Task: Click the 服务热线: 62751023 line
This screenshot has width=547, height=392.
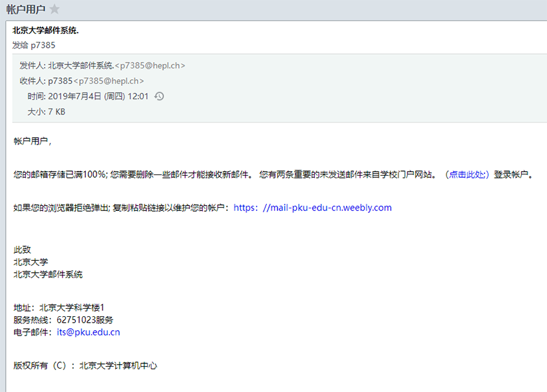Action: click(x=63, y=320)
